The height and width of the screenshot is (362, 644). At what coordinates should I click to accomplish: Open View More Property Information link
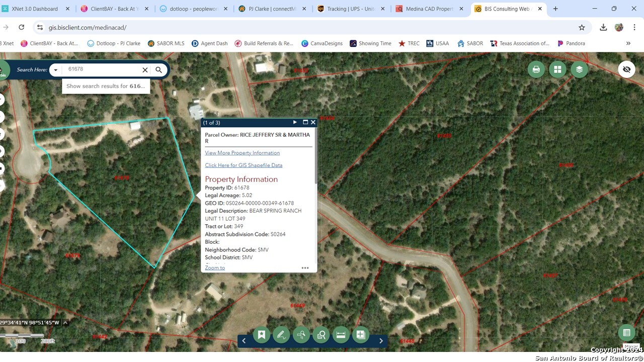[x=242, y=153]
